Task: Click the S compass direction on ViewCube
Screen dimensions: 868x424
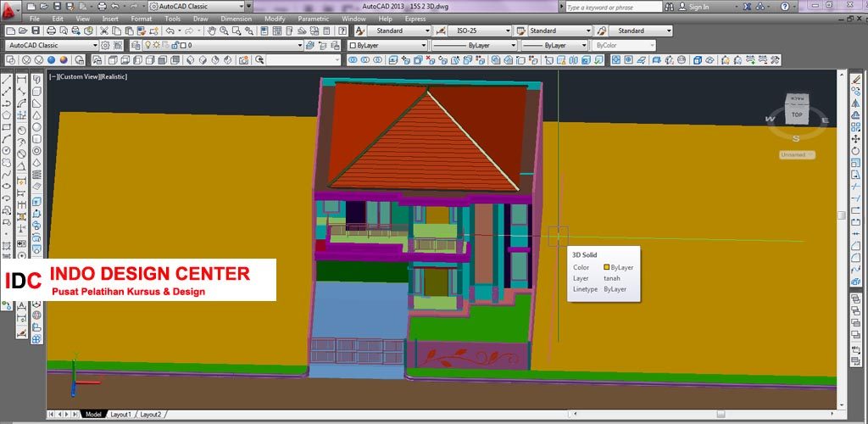Action: [796, 138]
